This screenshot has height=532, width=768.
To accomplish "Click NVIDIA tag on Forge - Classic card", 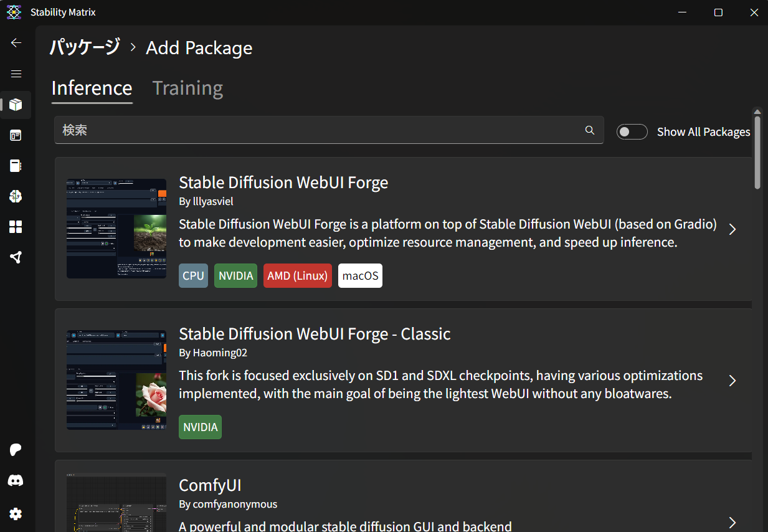I will pyautogui.click(x=200, y=427).
